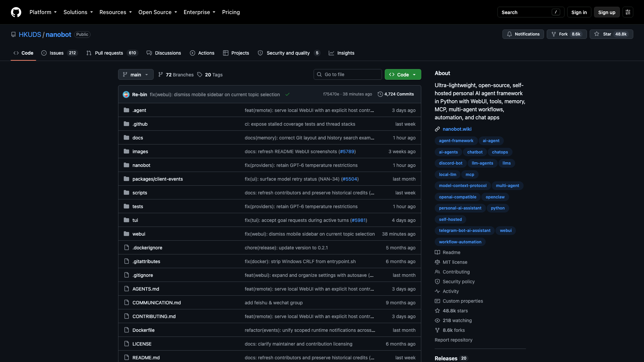The height and width of the screenshot is (362, 644).
Task: Open the COMMUNICATION.md file
Action: 156,303
